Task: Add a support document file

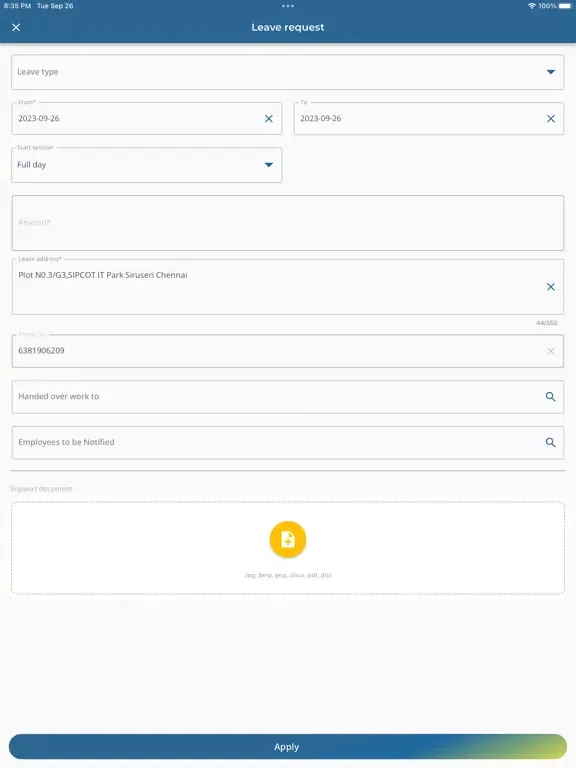Action: coord(288,539)
